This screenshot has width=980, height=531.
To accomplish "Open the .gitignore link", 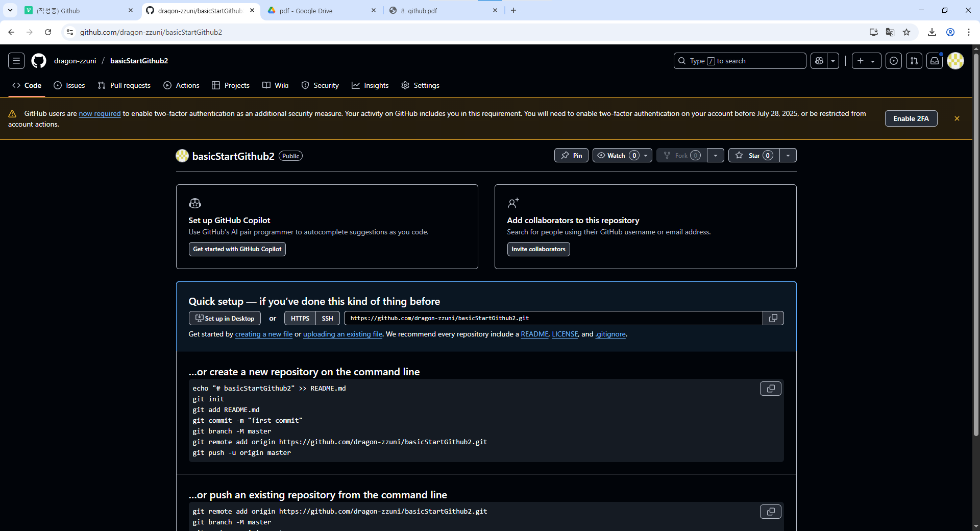I will point(610,334).
